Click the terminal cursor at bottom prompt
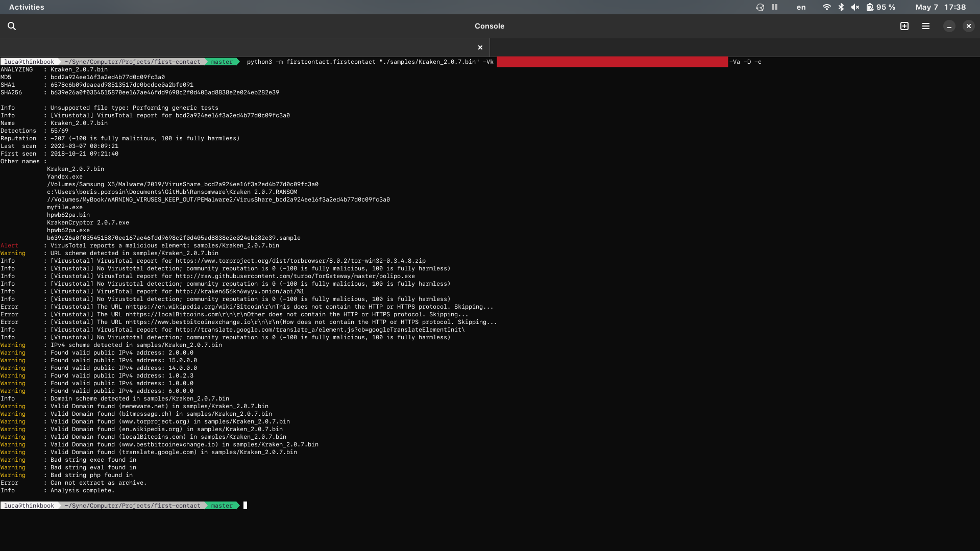Viewport: 980px width, 551px height. [245, 506]
